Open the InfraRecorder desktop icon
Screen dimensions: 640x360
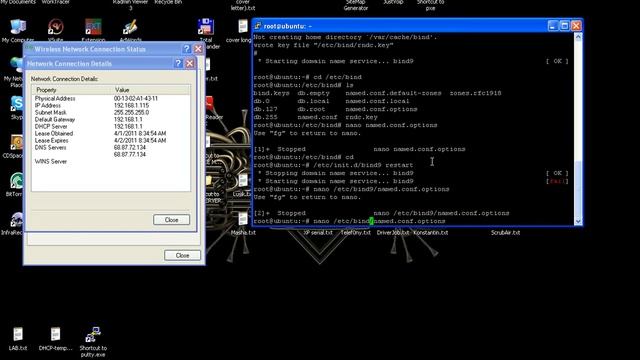tap(16, 220)
